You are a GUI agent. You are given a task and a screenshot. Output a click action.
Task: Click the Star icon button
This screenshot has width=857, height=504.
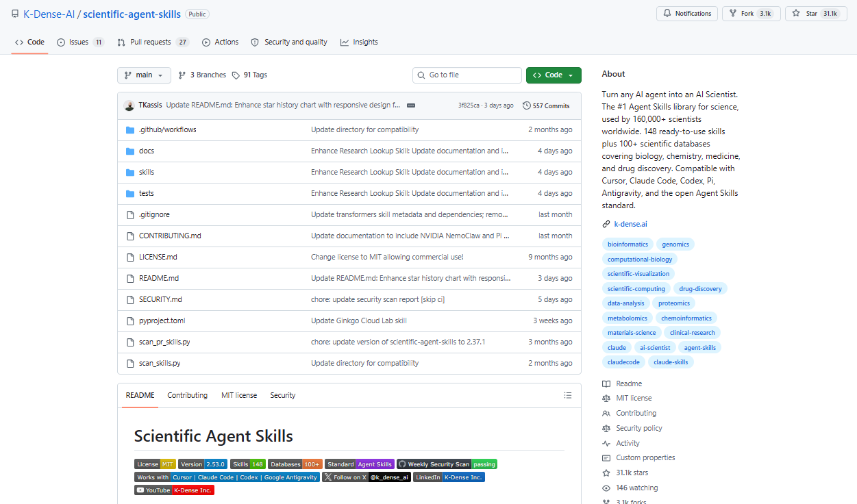[796, 14]
